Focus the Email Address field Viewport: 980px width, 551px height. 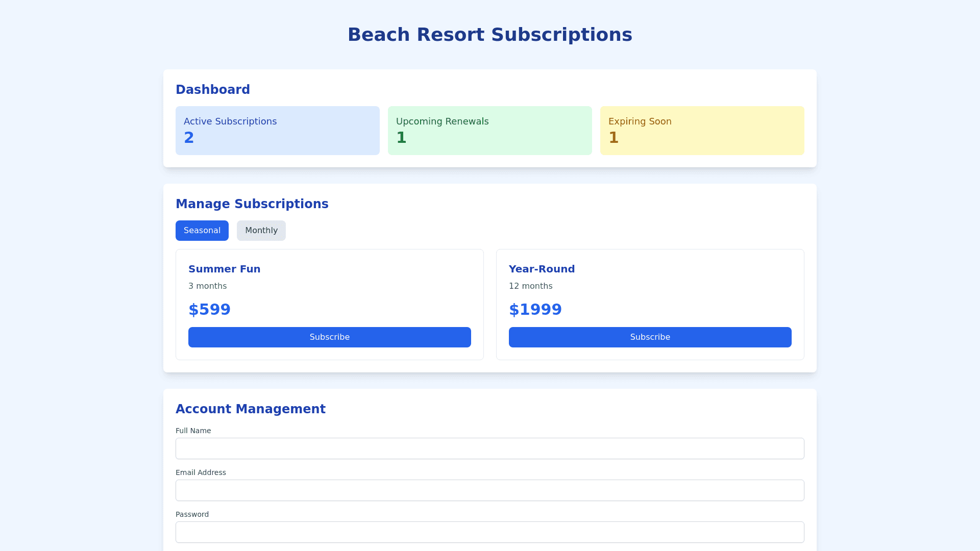click(x=489, y=490)
